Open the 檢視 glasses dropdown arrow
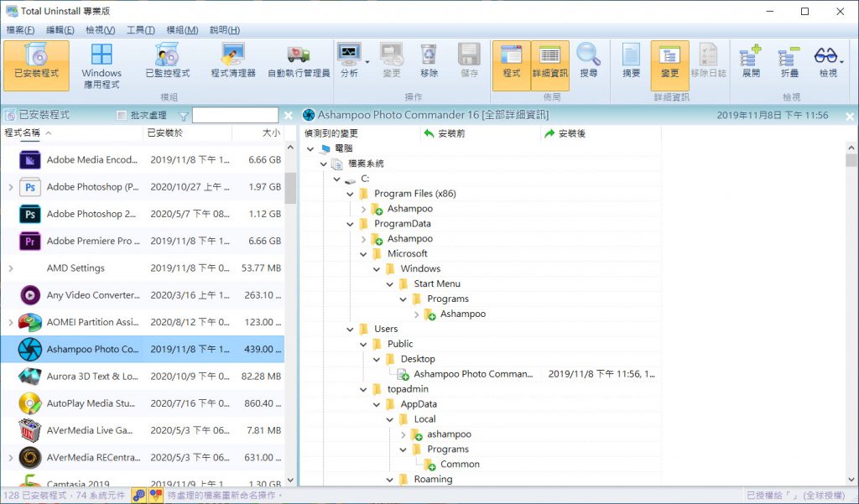The width and height of the screenshot is (859, 504). click(842, 61)
